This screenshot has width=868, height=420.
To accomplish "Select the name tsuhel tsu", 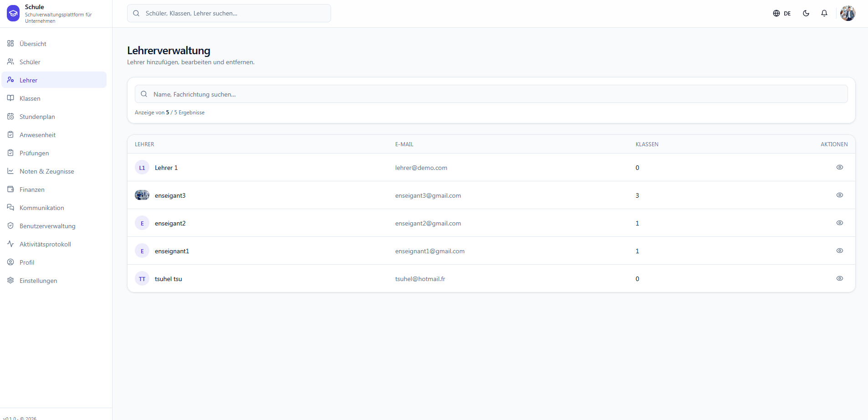I will click(168, 279).
